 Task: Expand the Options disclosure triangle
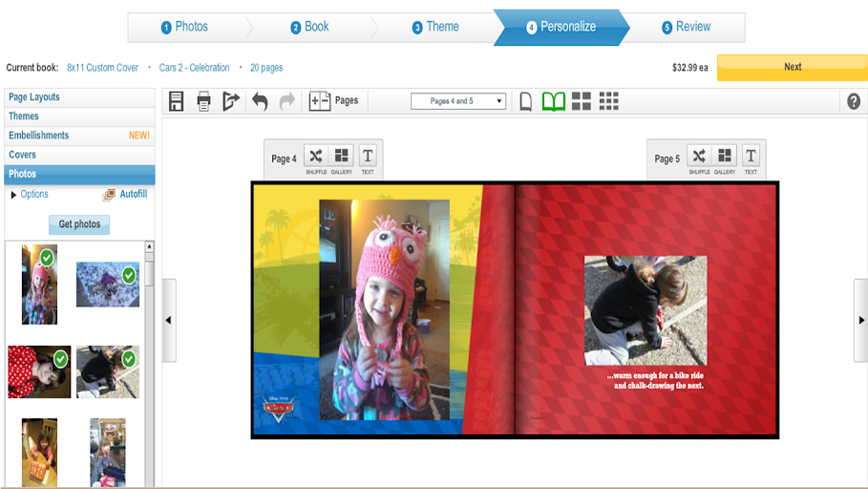pyautogui.click(x=13, y=195)
